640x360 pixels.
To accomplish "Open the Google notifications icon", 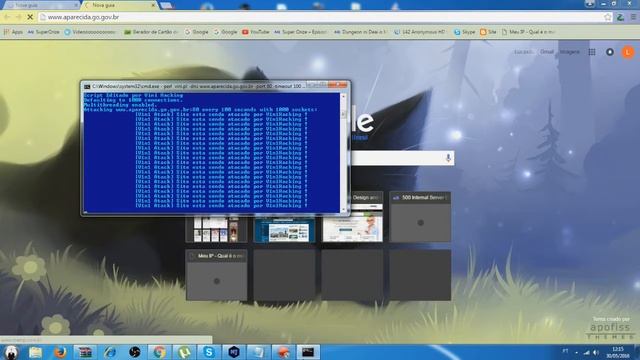I will (610, 52).
